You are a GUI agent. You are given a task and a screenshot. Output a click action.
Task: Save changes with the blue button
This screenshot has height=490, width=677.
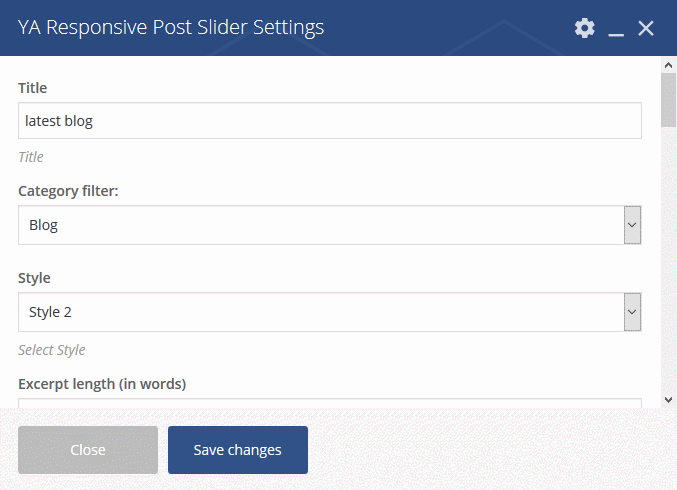[238, 450]
